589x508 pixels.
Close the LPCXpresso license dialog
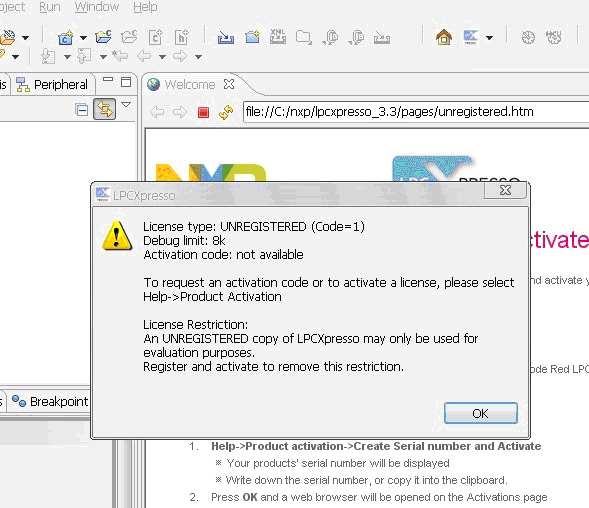click(505, 190)
